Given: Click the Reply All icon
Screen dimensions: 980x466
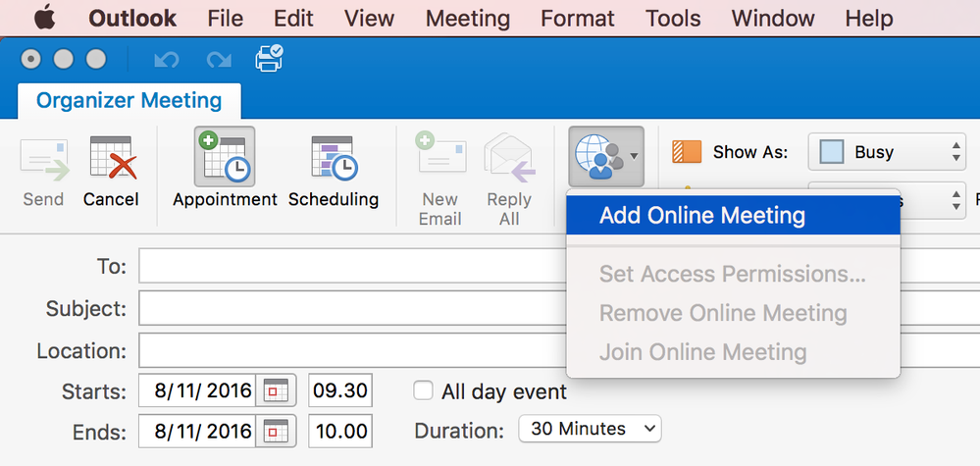Looking at the screenshot, I should (509, 157).
